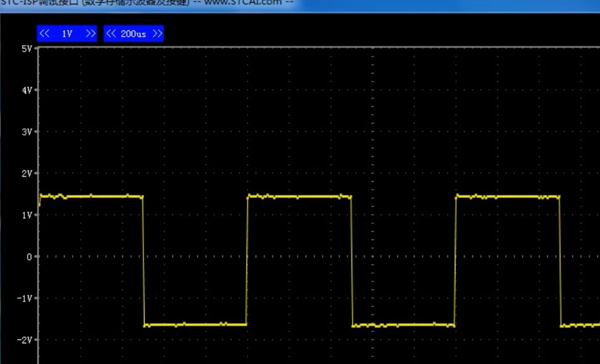Image resolution: width=600 pixels, height=364 pixels.
Task: Click the left arrows beside 200us
Action: 111,33
